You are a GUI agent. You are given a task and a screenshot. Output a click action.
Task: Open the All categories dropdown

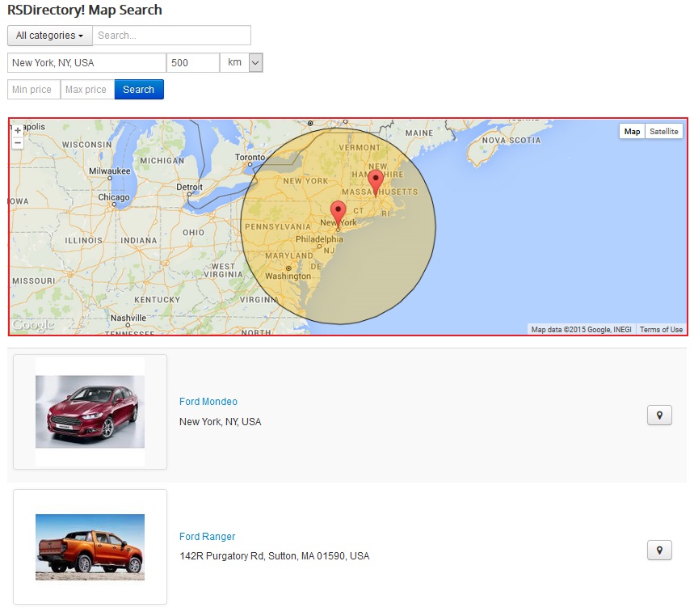point(50,36)
